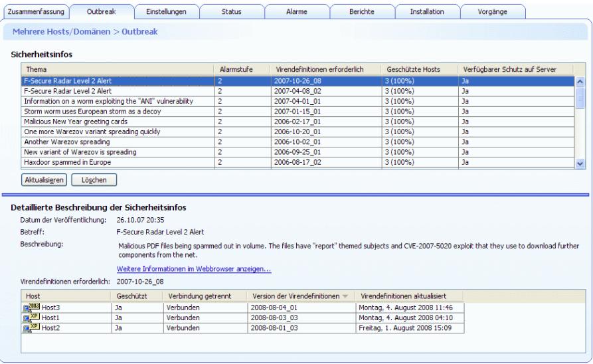Select the first F-Secure Radar Level 2 Alert row
This screenshot has height=364, width=593.
[x=298, y=81]
